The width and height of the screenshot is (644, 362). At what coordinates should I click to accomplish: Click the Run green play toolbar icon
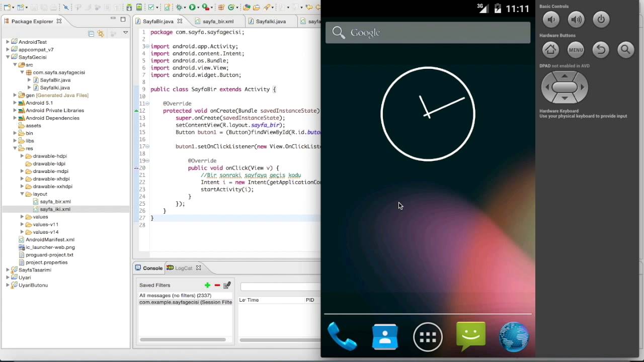click(192, 8)
